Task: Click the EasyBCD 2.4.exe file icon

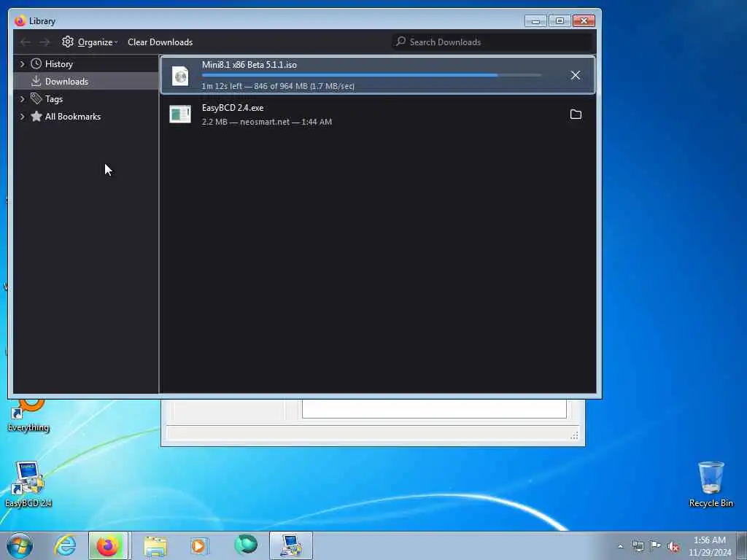Action: [180, 114]
